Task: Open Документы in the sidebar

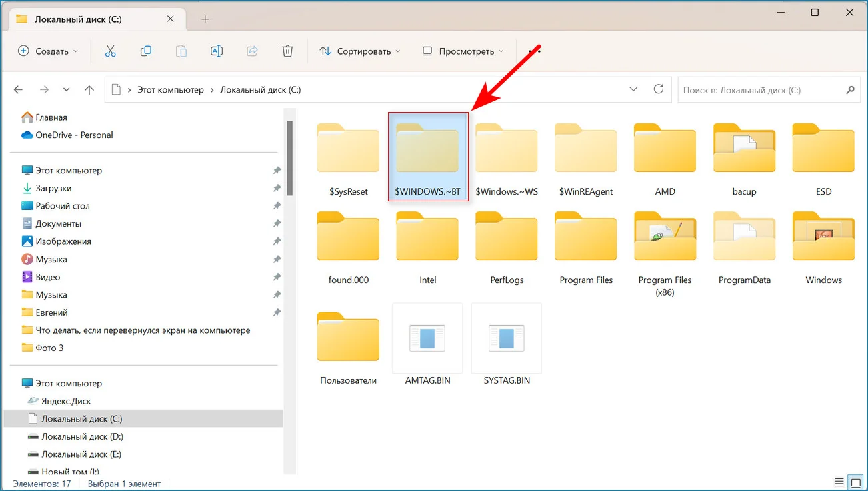Action: pyautogui.click(x=51, y=223)
